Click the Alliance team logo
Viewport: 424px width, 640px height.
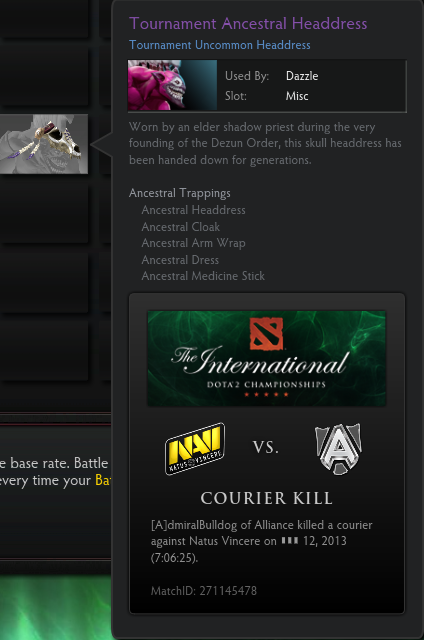338,449
